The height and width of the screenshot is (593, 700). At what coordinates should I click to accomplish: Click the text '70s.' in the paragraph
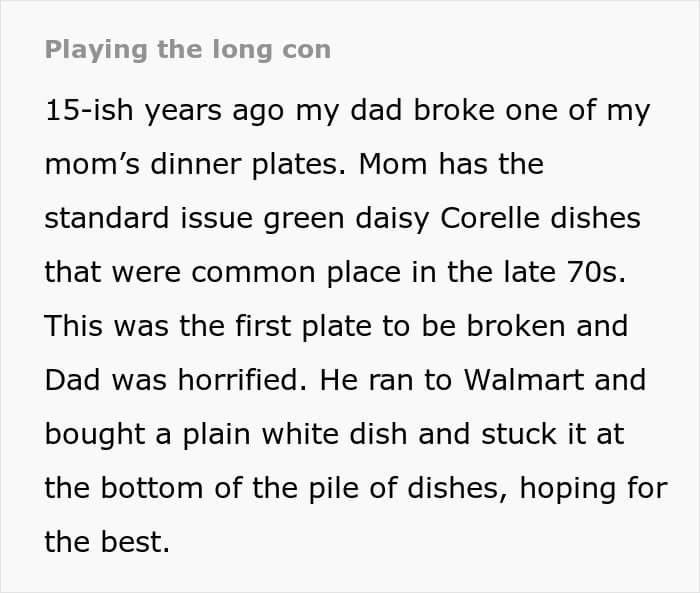[x=596, y=272]
